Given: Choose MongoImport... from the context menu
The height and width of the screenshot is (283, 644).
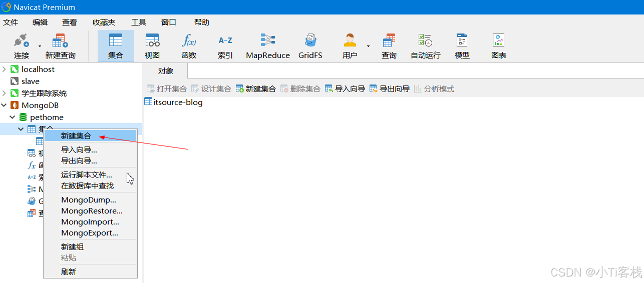Looking at the screenshot, I should pyautogui.click(x=90, y=222).
